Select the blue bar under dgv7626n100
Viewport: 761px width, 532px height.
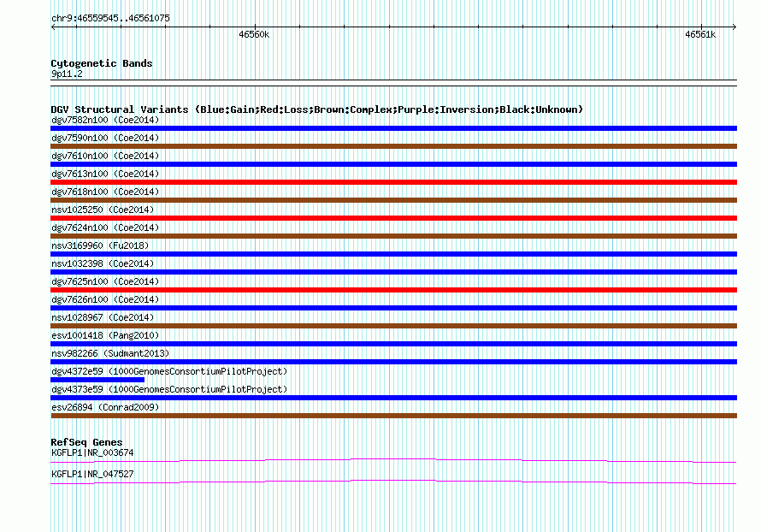pyautogui.click(x=393, y=308)
